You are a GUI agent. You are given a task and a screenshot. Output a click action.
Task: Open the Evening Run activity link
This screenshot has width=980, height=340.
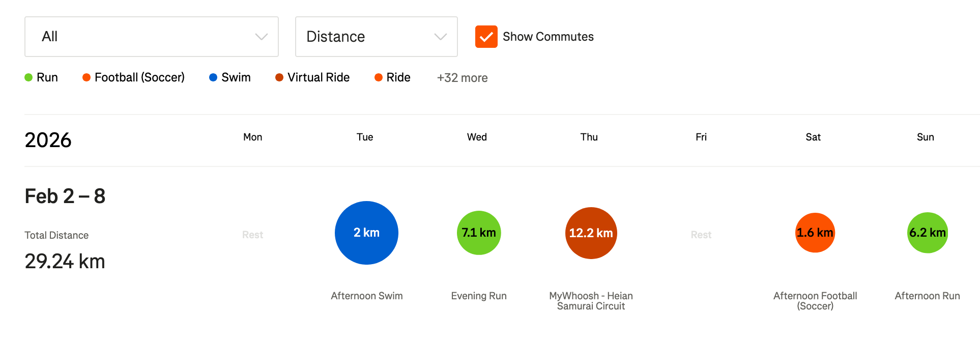[479, 296]
